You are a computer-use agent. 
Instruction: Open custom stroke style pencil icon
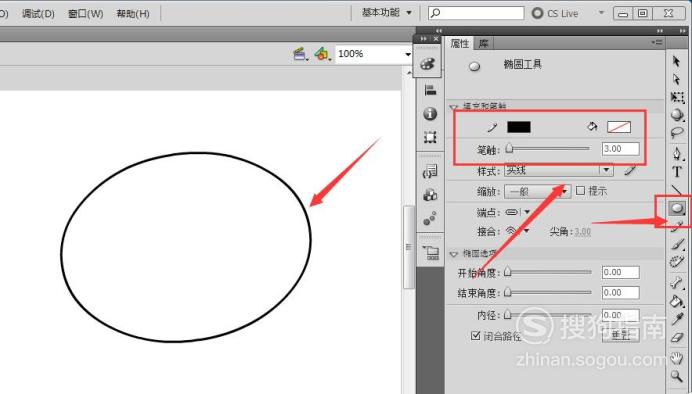(630, 170)
